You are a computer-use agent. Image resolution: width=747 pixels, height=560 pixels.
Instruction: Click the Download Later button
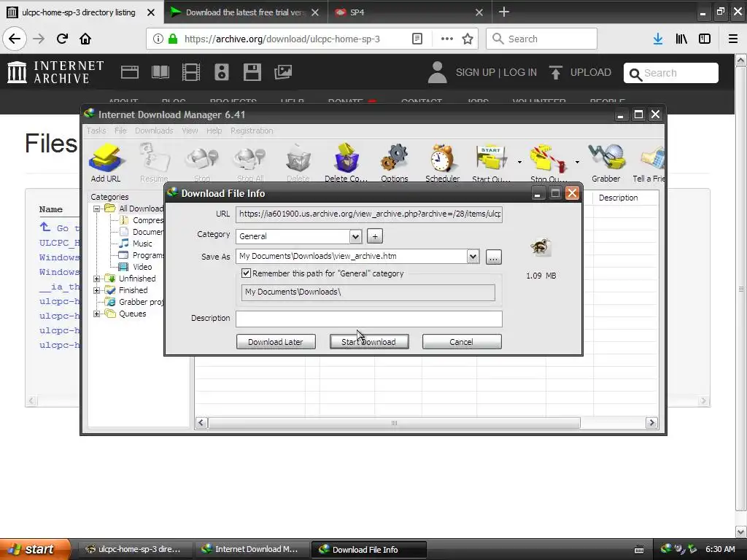pos(276,342)
